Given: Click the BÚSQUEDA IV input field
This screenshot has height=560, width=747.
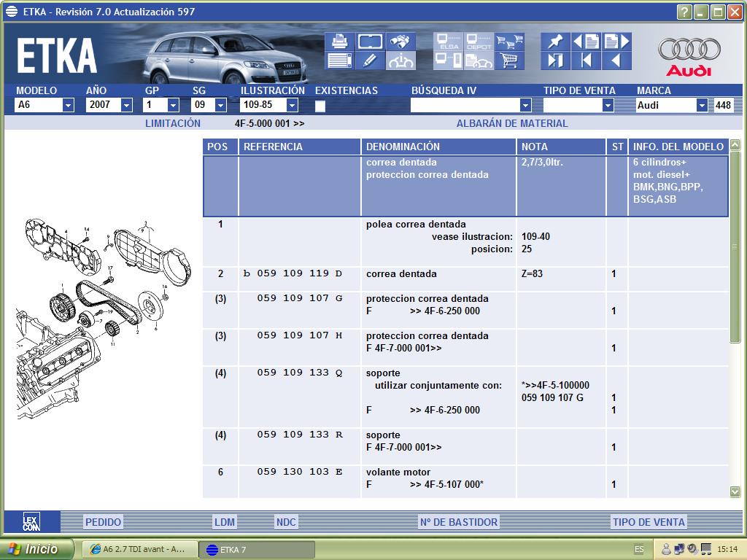Looking at the screenshot, I should coord(465,105).
